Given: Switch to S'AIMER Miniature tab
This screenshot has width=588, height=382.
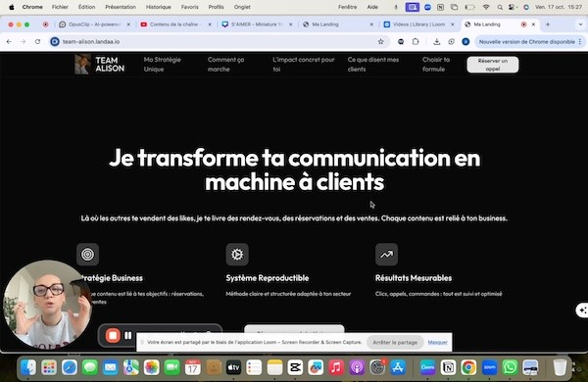Looking at the screenshot, I should [x=257, y=24].
